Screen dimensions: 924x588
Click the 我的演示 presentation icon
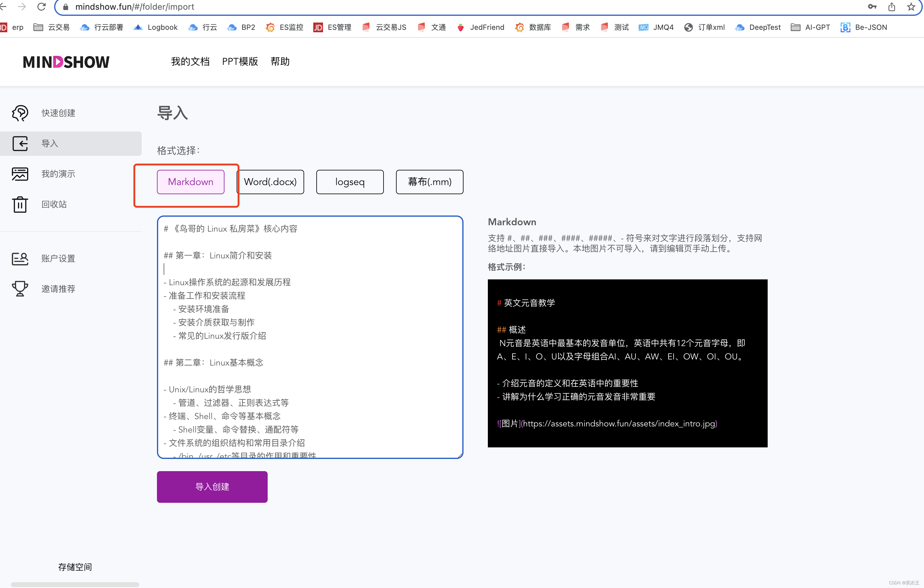[20, 173]
